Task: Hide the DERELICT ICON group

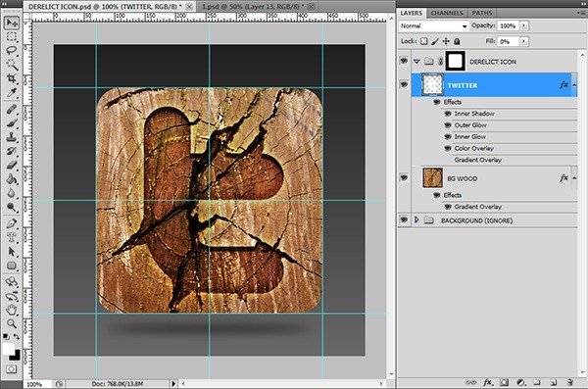Action: tap(404, 61)
